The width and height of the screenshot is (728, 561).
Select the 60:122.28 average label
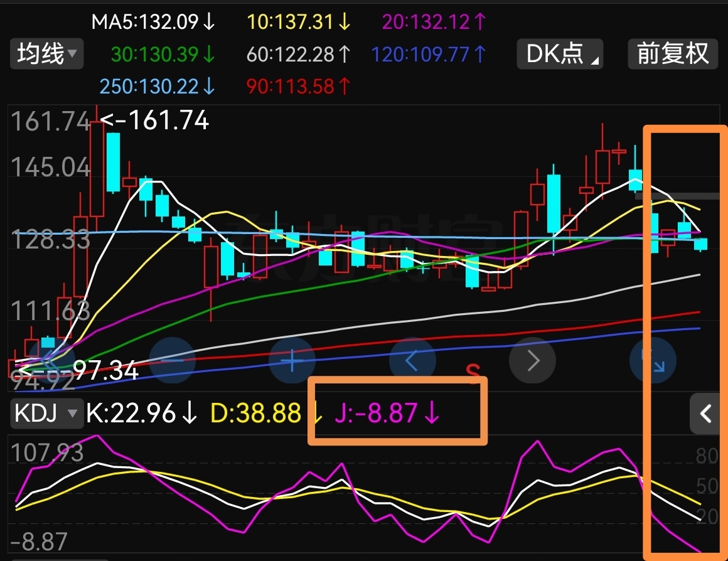[x=299, y=55]
